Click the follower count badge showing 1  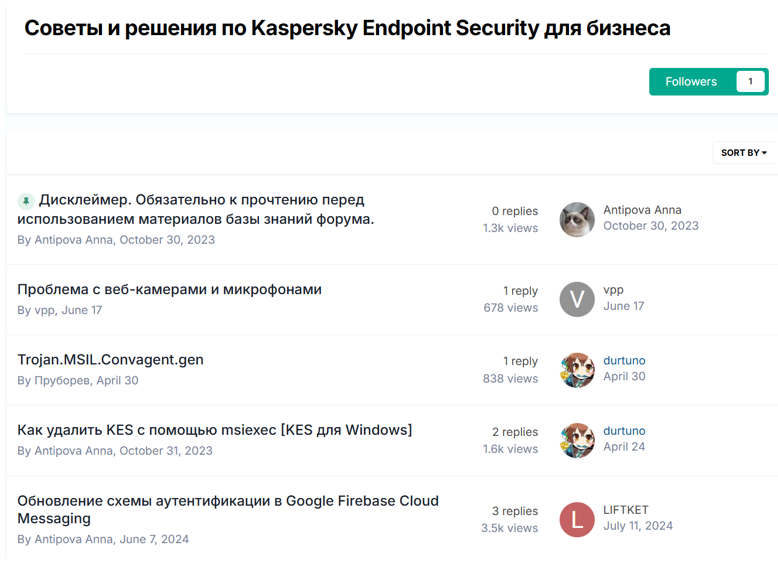(x=750, y=82)
